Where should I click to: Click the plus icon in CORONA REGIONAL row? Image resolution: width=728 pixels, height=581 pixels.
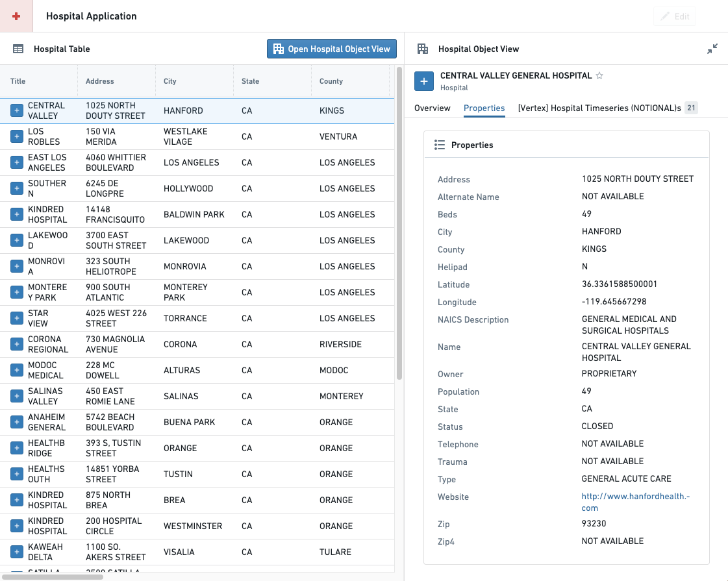(x=17, y=344)
